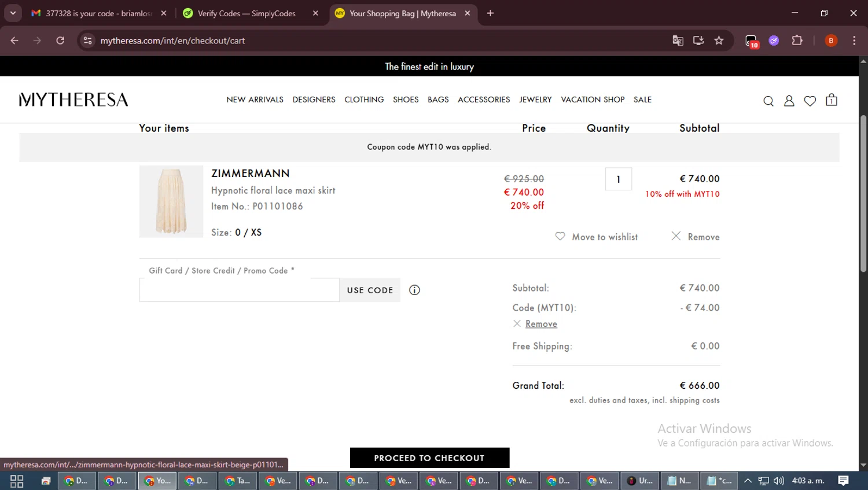The width and height of the screenshot is (868, 490).
Task: Open the NEW ARRIVALS menu
Action: (255, 100)
